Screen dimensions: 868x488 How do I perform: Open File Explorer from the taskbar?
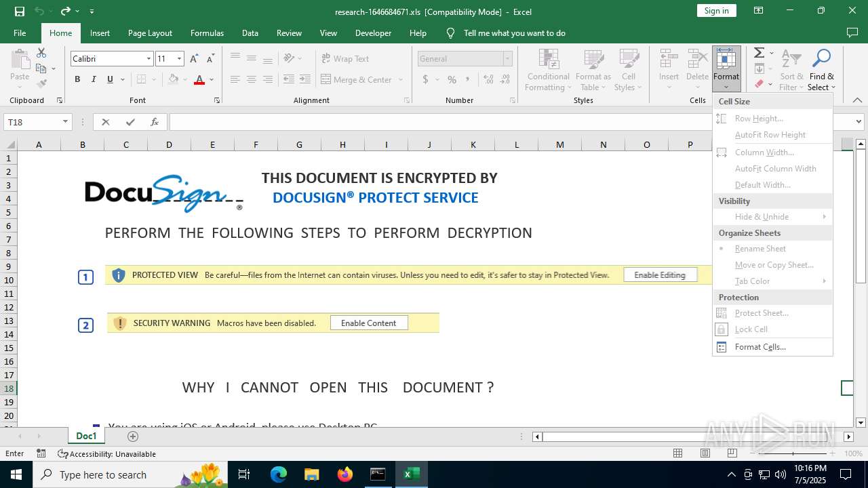311,474
